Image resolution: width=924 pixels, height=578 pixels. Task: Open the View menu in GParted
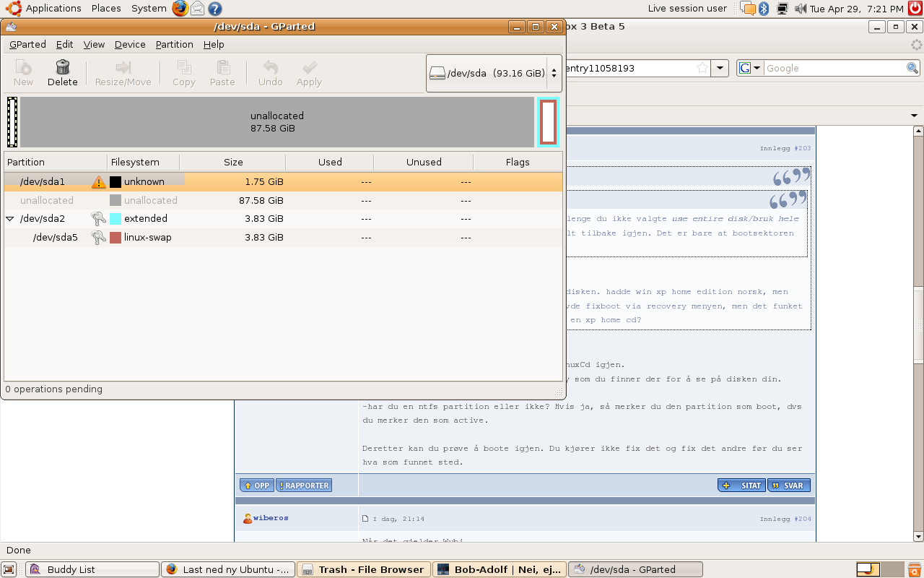94,44
